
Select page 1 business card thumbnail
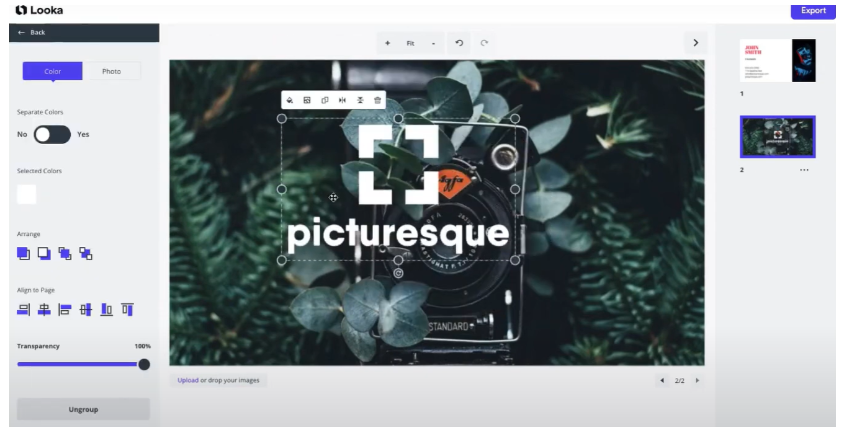pos(778,60)
